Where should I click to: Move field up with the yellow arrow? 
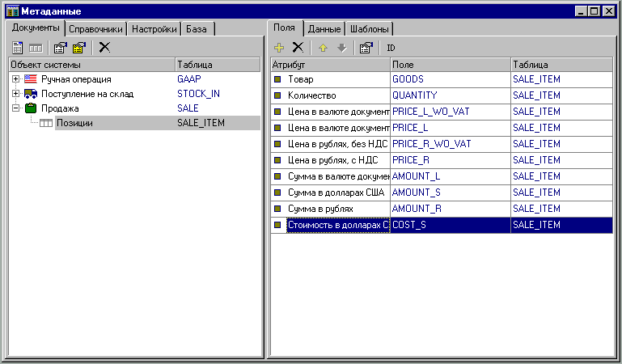(323, 48)
